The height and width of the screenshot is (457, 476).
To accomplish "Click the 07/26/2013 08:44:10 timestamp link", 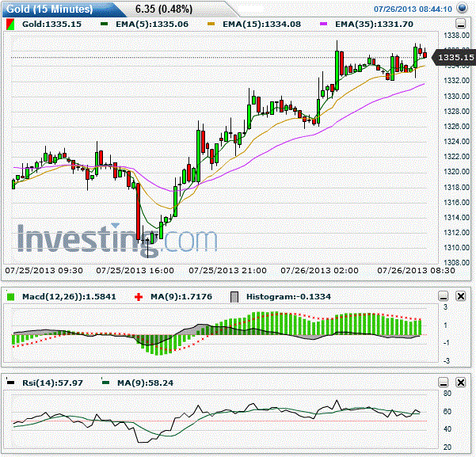I will click(413, 10).
